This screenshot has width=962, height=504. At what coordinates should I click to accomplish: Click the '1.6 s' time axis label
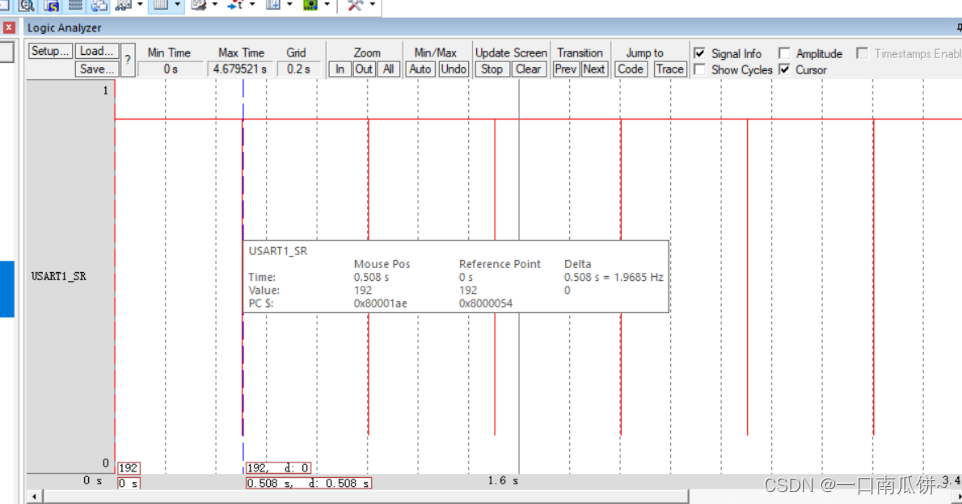pyautogui.click(x=503, y=481)
